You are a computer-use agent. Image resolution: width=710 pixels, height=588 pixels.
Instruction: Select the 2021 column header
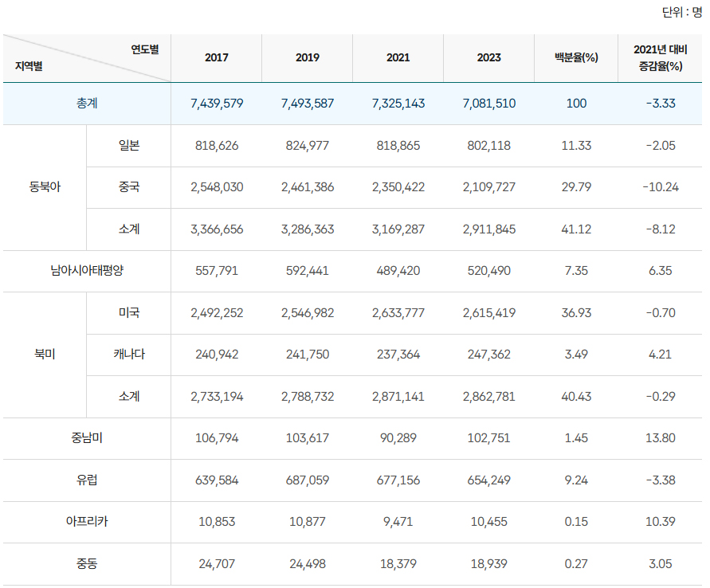(x=398, y=57)
